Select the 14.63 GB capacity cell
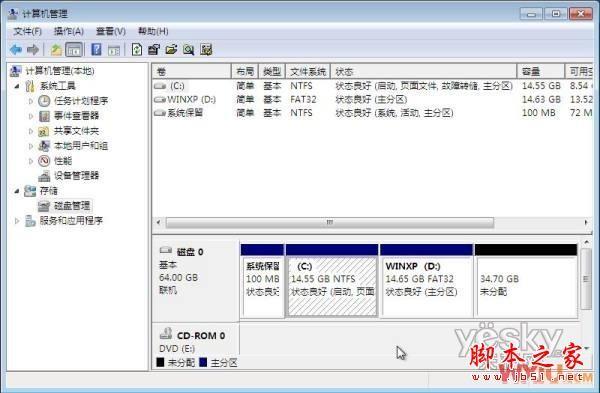The image size is (600, 393). pyautogui.click(x=541, y=99)
